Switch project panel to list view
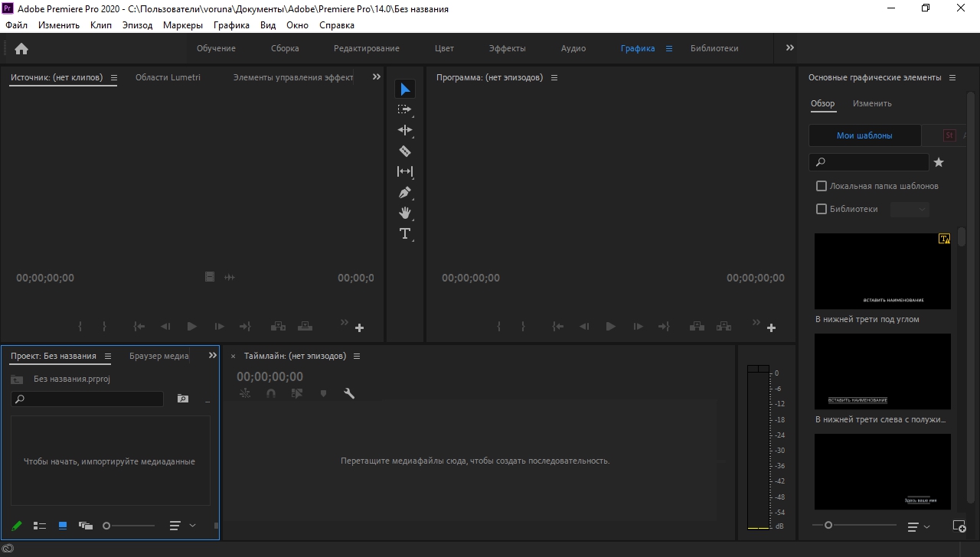Image resolution: width=980 pixels, height=557 pixels. click(x=40, y=526)
